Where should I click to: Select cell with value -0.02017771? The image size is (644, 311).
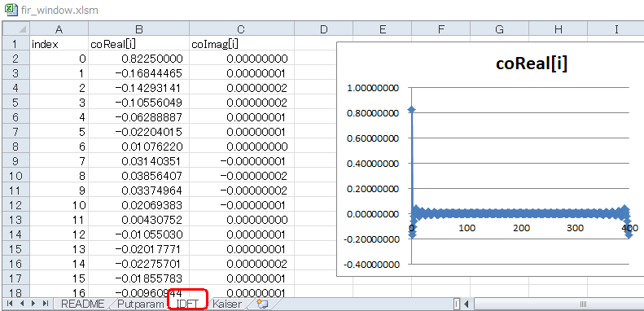[139, 249]
